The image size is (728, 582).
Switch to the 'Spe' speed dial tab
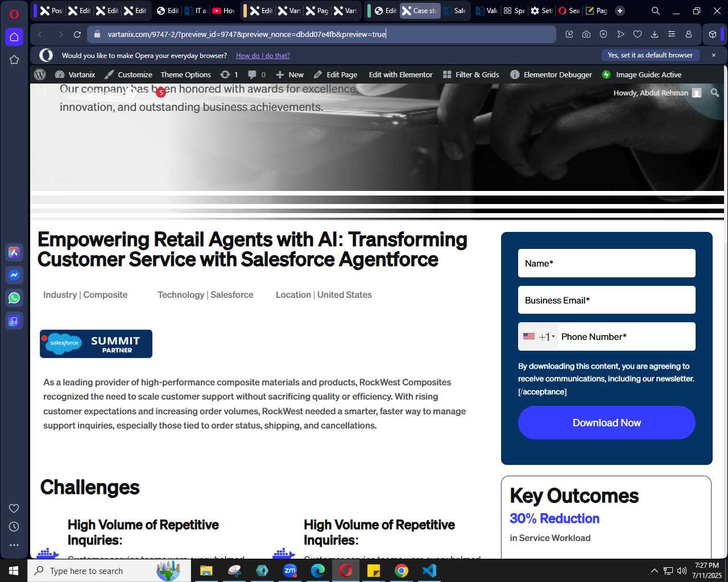tap(514, 11)
